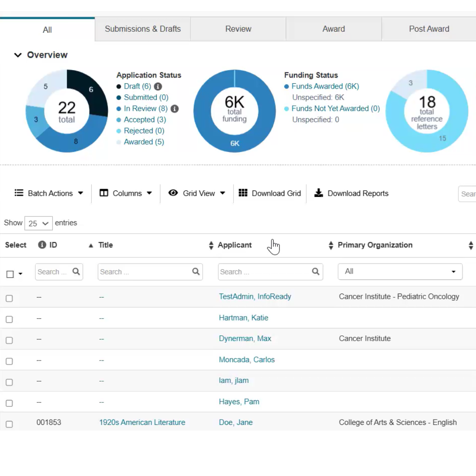Open the Batch Actions dropdown
This screenshot has width=476, height=476.
[x=49, y=193]
